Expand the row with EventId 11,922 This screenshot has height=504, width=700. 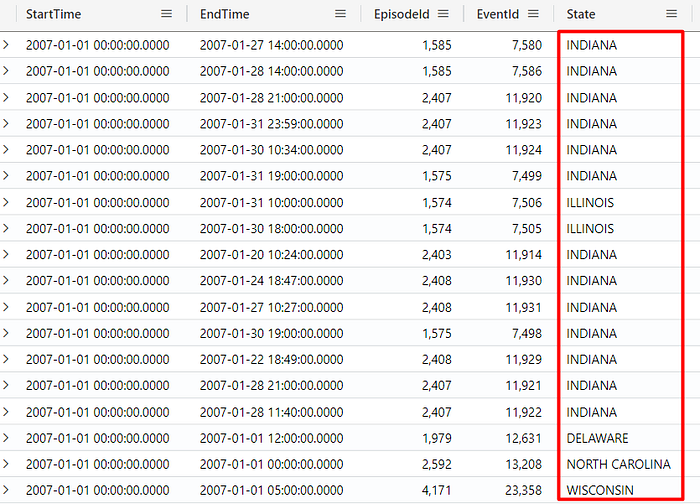6,412
